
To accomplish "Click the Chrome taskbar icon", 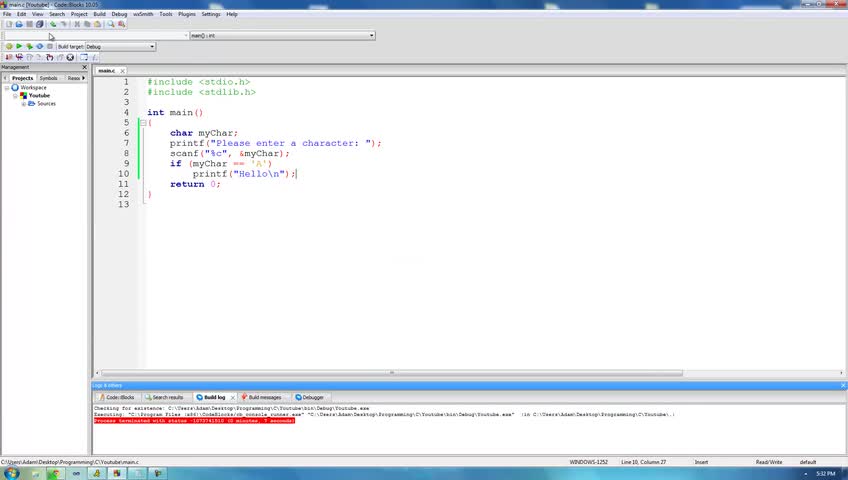I will tap(55, 474).
